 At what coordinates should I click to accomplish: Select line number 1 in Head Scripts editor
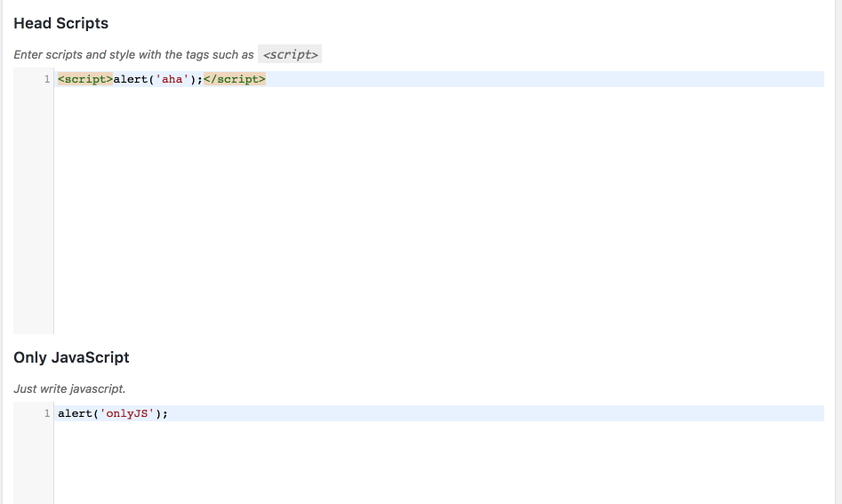[x=47, y=79]
